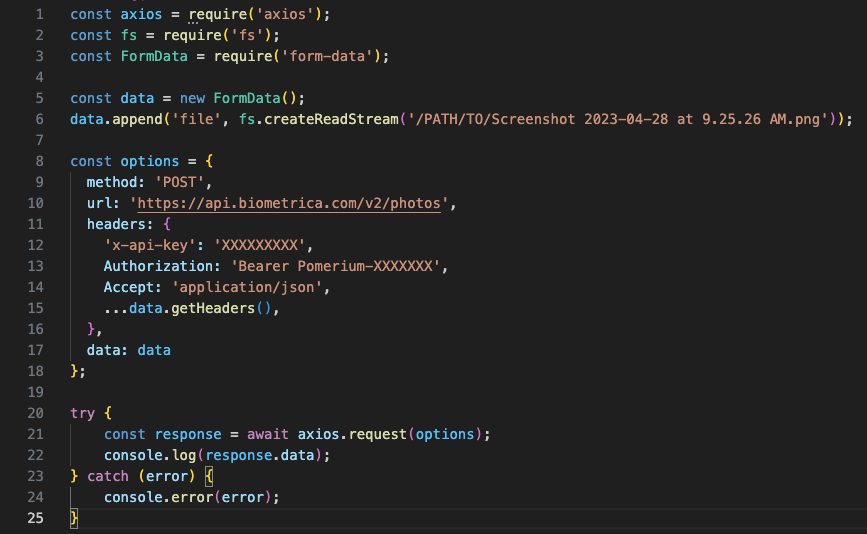
Task: Click the options variable declaration on line 8
Action: 149,161
